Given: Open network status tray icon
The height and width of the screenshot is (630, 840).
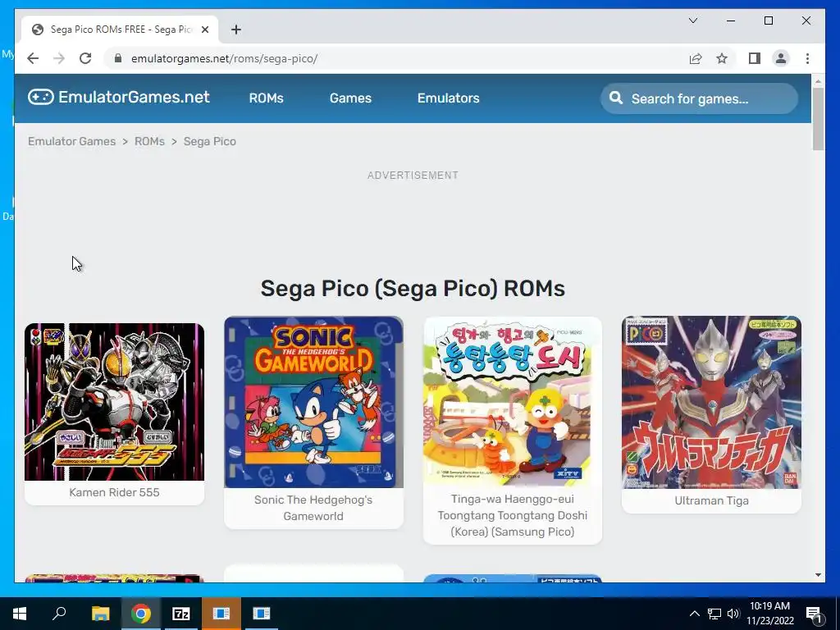Looking at the screenshot, I should point(714,614).
